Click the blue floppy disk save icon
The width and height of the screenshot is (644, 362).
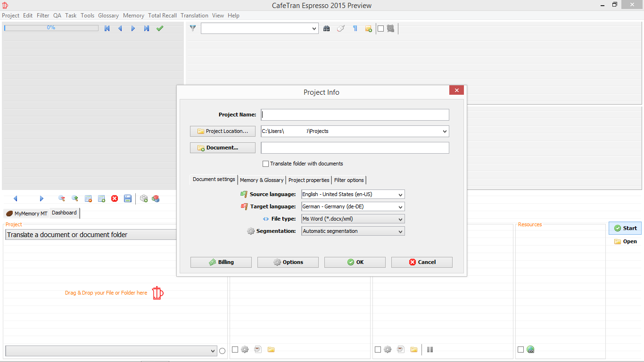pos(128,199)
